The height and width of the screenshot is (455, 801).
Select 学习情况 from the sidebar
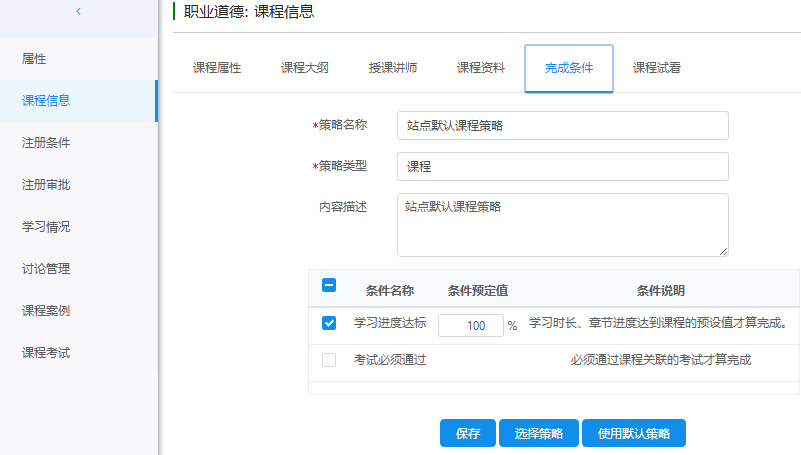[46, 227]
